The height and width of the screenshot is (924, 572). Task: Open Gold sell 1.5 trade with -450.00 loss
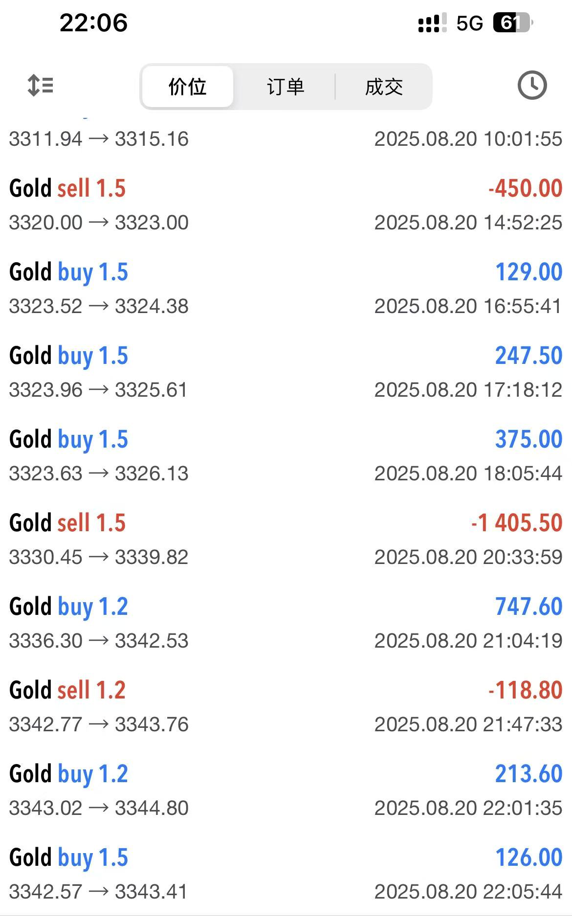coord(286,205)
